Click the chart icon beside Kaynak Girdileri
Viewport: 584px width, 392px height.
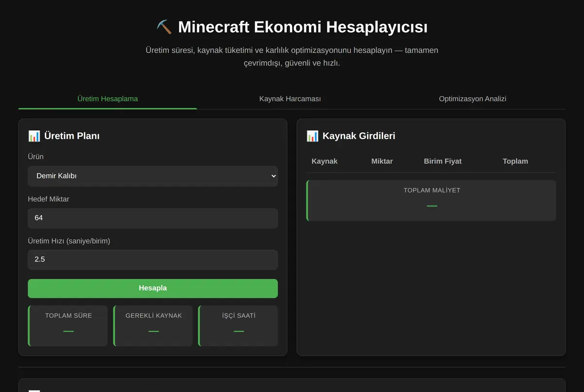tap(312, 136)
